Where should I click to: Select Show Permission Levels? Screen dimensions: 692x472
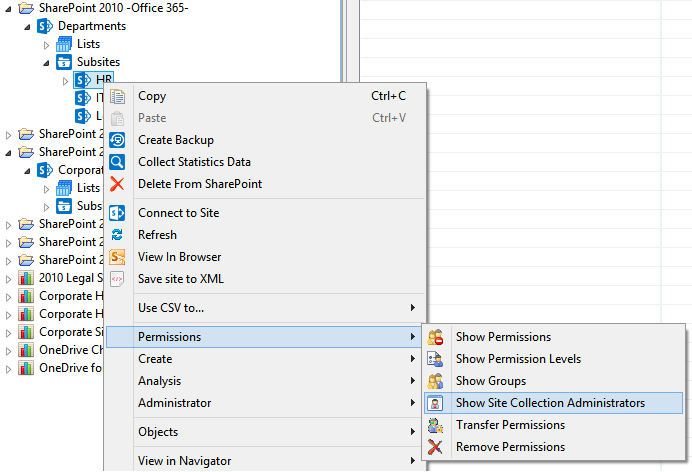point(553,359)
